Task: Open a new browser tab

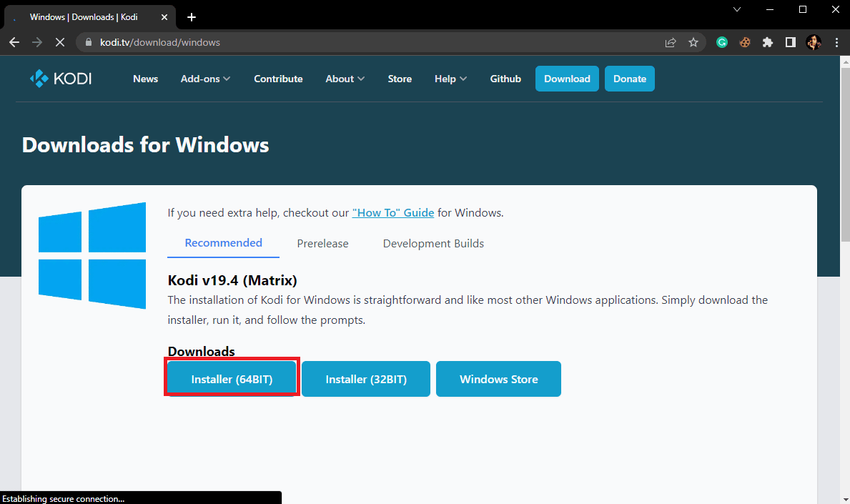Action: tap(192, 17)
